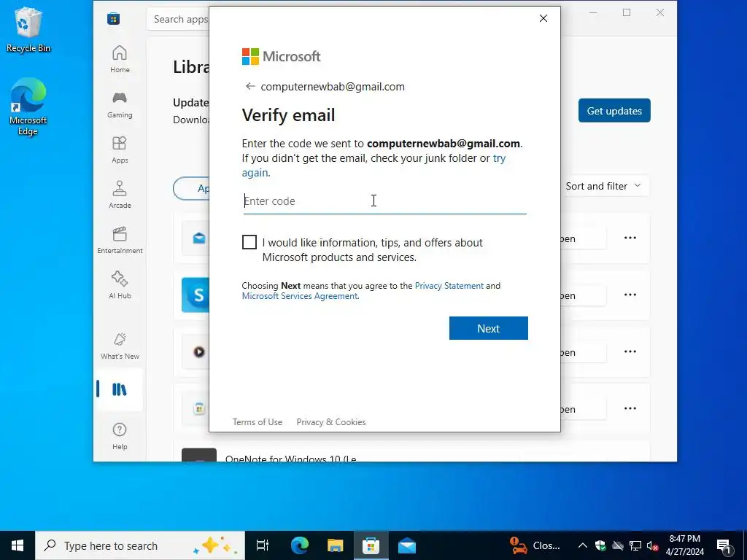Switch to Microsoft Store taskbar icon
This screenshot has width=747, height=560.
point(371,545)
